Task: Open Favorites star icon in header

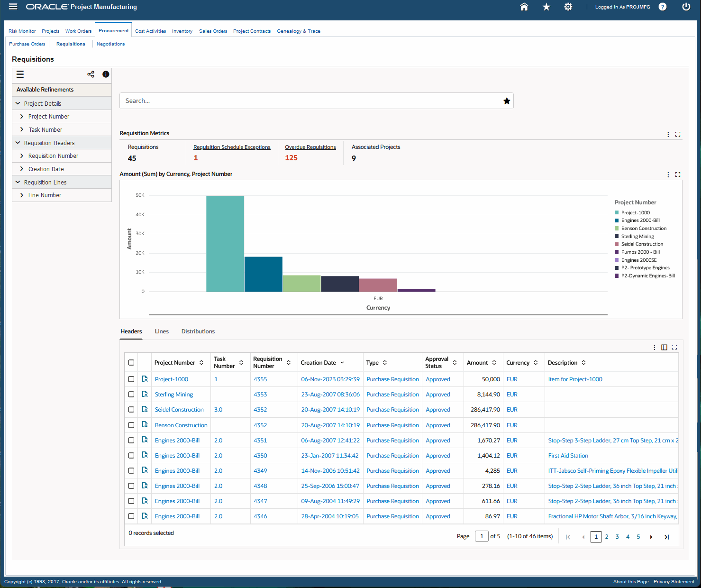Action: coord(546,7)
